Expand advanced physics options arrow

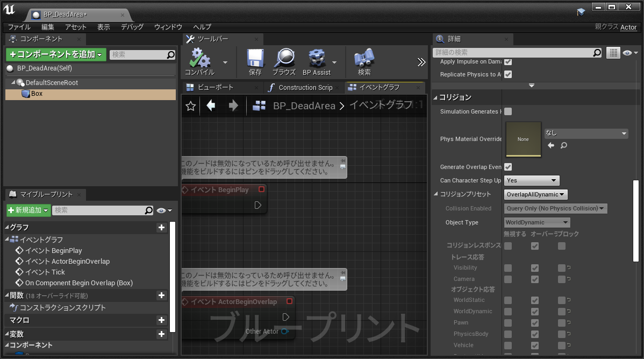point(532,86)
